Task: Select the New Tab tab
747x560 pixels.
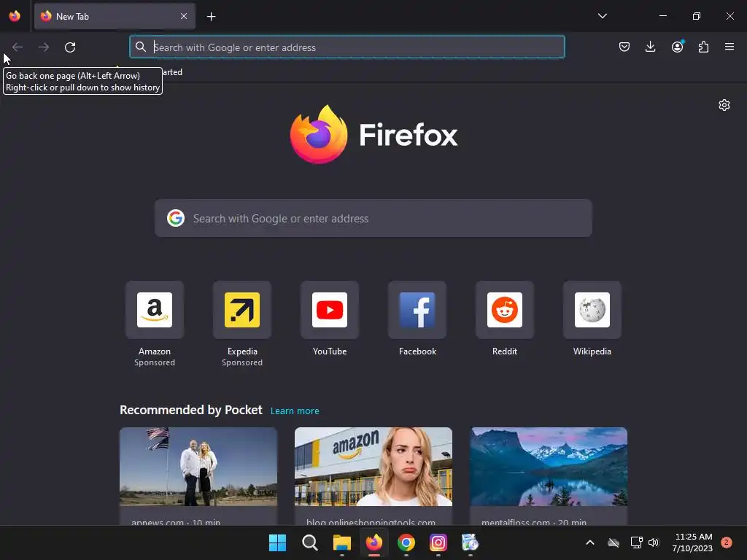Action: point(115,16)
